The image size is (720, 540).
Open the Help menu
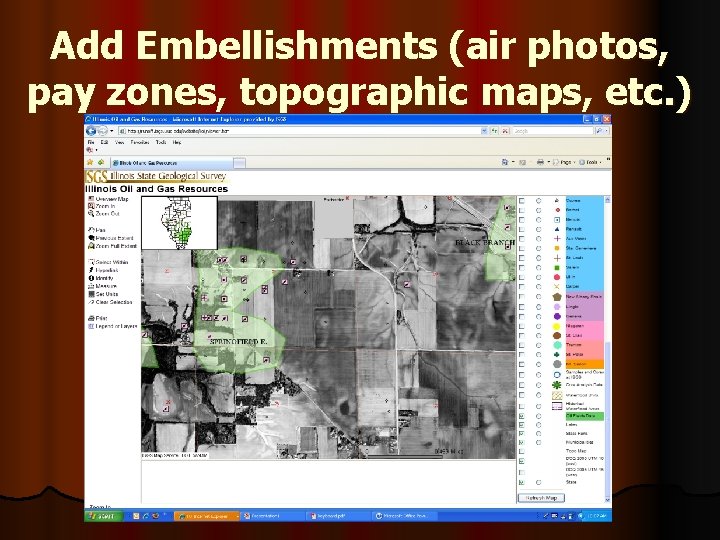pos(177,142)
